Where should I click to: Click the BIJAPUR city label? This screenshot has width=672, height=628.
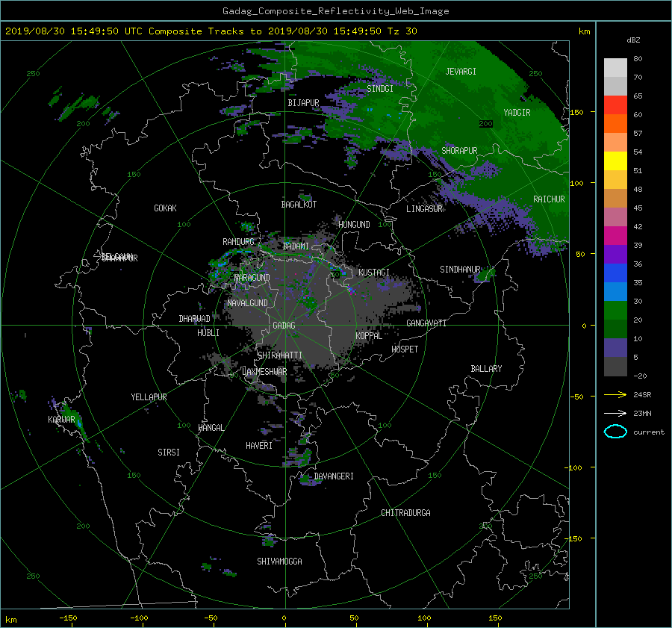pyautogui.click(x=303, y=103)
